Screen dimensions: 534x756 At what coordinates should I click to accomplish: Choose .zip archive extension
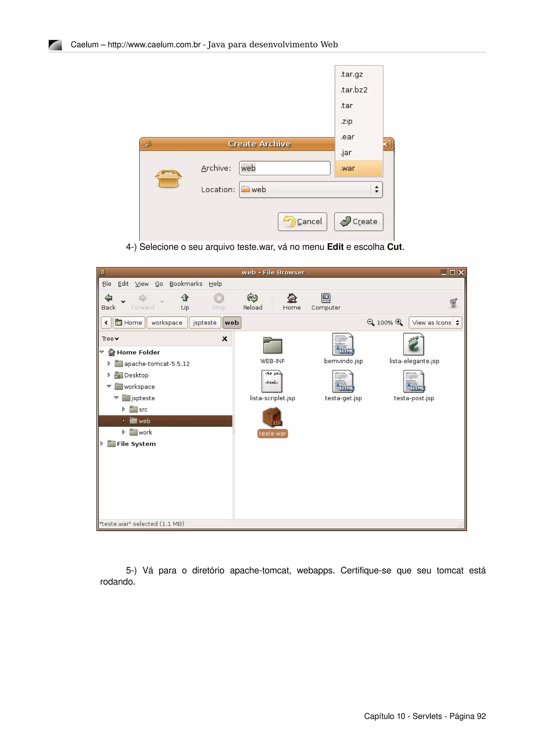coord(359,121)
